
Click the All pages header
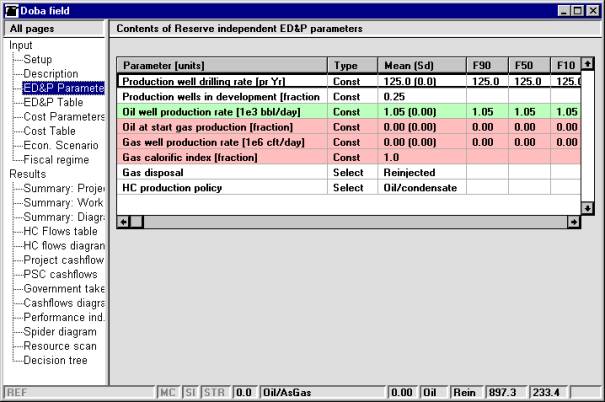tap(54, 29)
